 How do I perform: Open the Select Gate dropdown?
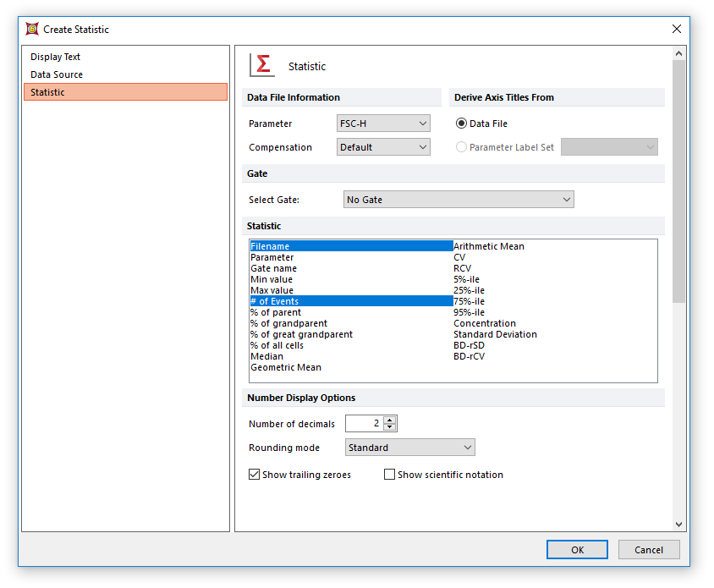coord(459,200)
